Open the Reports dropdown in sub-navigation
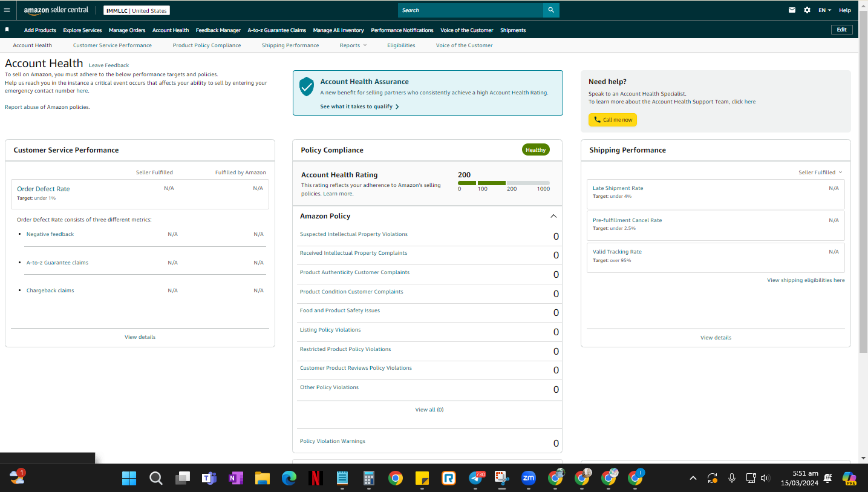Viewport: 868px width, 492px height. (353, 45)
